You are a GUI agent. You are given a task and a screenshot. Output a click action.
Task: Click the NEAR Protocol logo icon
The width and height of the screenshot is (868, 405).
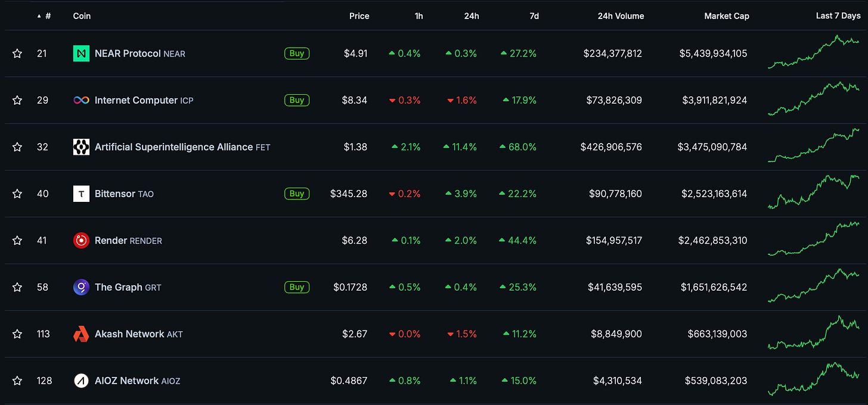point(81,54)
